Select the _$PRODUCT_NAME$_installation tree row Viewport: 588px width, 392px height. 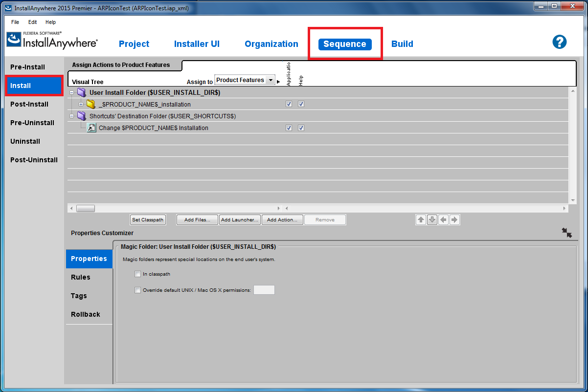click(318, 104)
